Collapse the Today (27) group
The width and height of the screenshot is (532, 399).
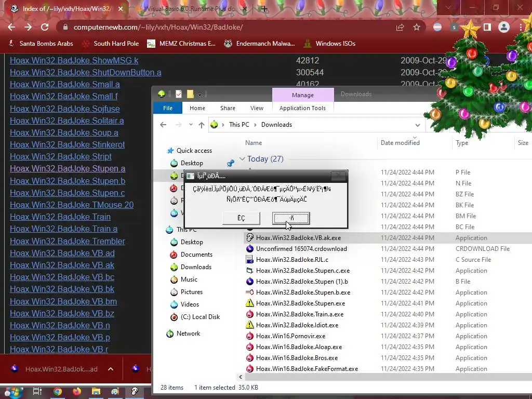[x=242, y=159]
